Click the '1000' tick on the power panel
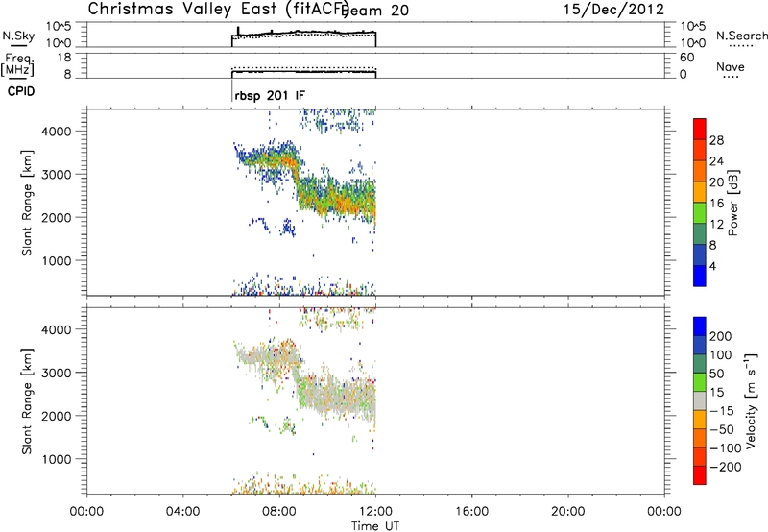 click(x=57, y=260)
